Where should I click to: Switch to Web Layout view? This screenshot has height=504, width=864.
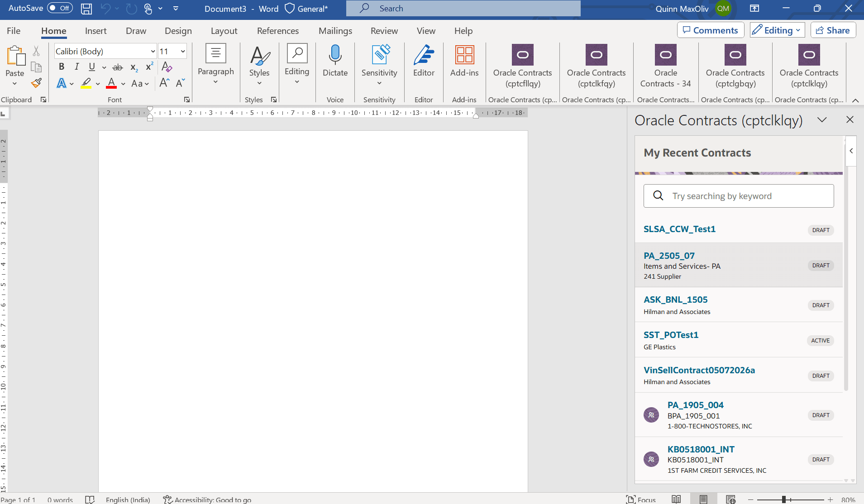click(x=730, y=499)
